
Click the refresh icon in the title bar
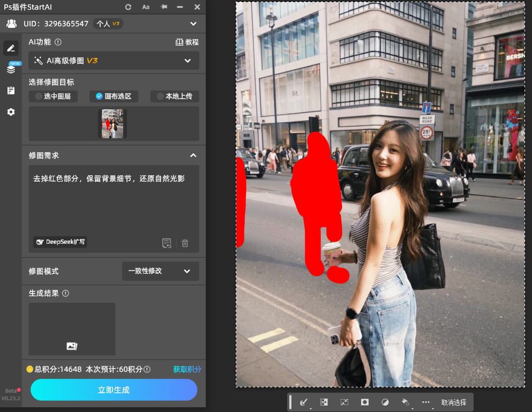pyautogui.click(x=129, y=7)
